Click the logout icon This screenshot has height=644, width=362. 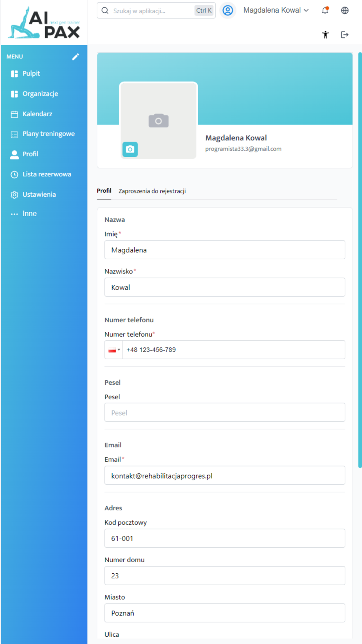[x=345, y=34]
